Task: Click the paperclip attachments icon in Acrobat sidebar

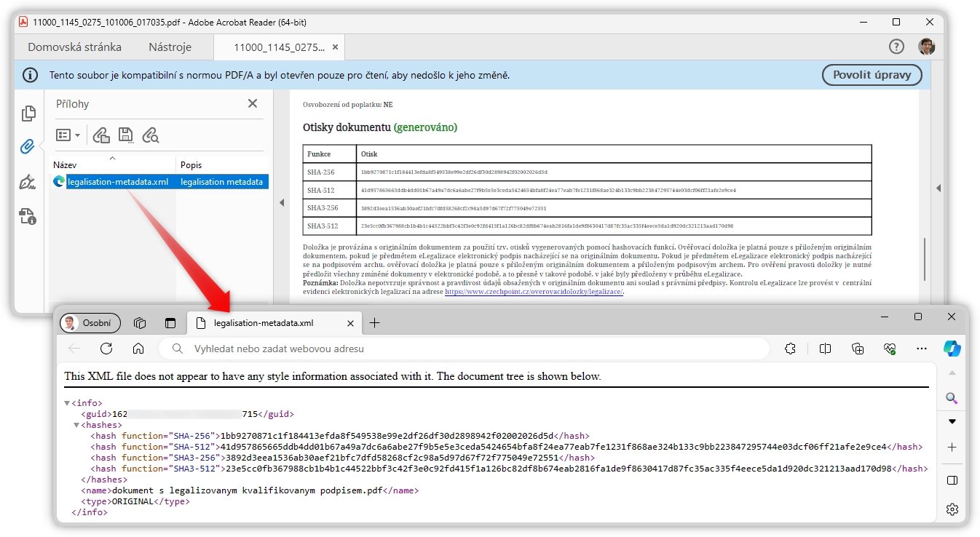Action: 28,148
